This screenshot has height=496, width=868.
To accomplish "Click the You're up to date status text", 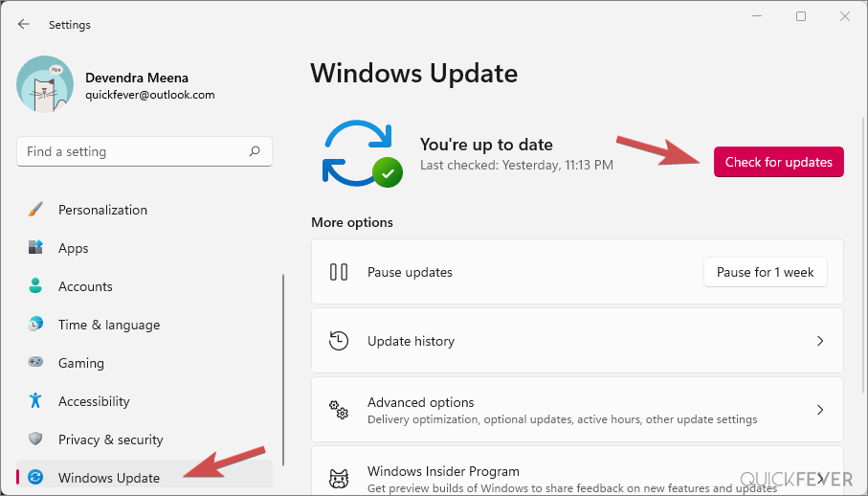I will 486,145.
